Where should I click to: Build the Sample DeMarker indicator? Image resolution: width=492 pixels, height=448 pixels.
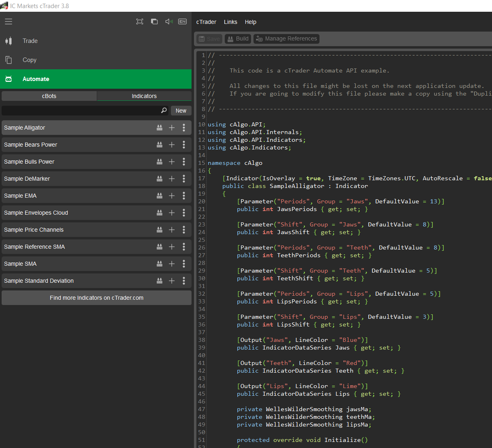point(160,179)
